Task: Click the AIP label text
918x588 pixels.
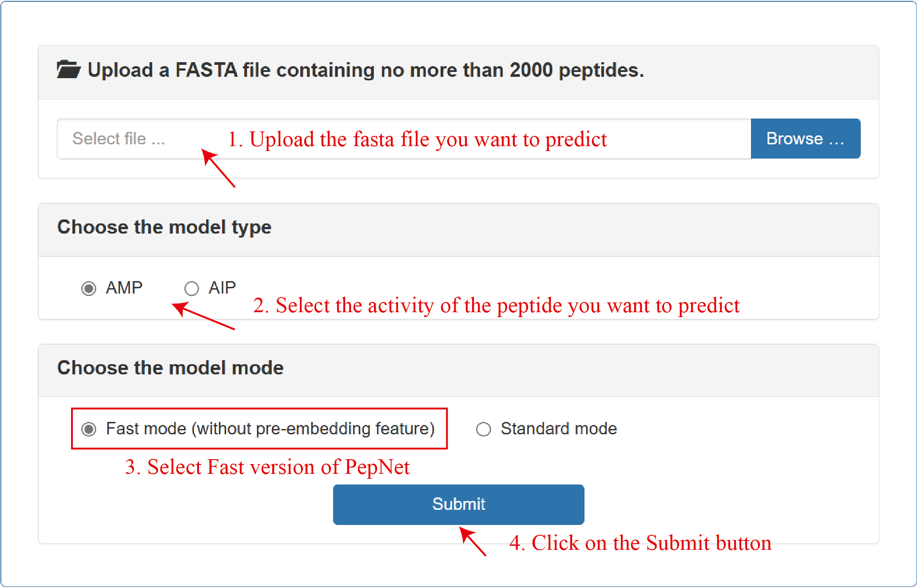Action: pyautogui.click(x=222, y=288)
